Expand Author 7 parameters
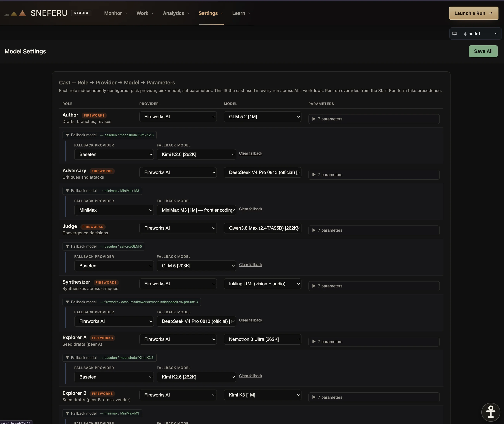This screenshot has width=504, height=424. [374, 119]
